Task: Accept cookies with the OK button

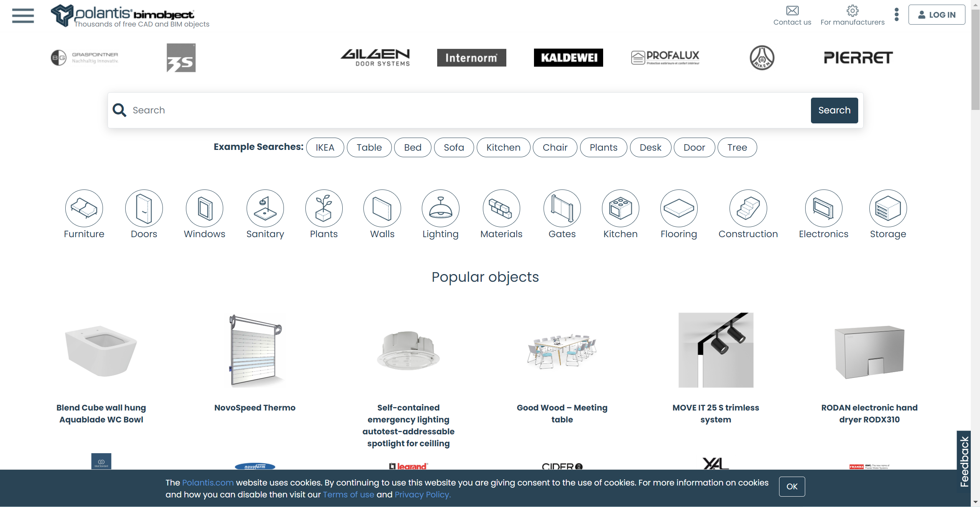Action: (792, 487)
